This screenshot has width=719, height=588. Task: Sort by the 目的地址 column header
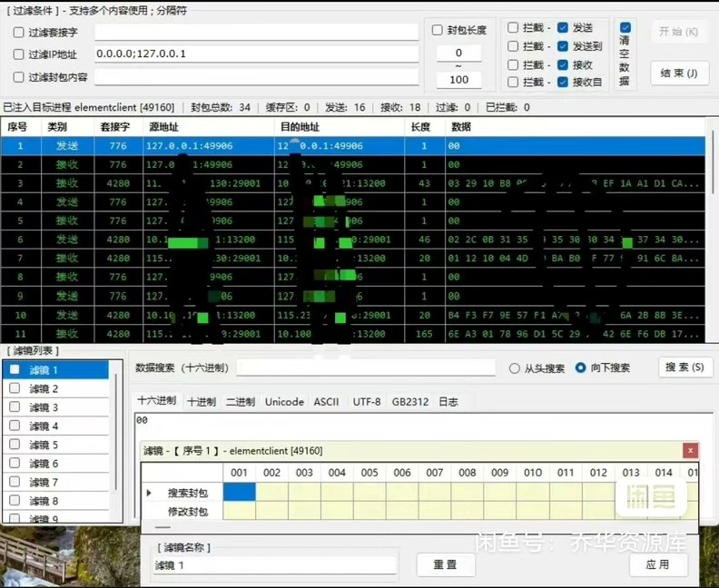coord(340,127)
